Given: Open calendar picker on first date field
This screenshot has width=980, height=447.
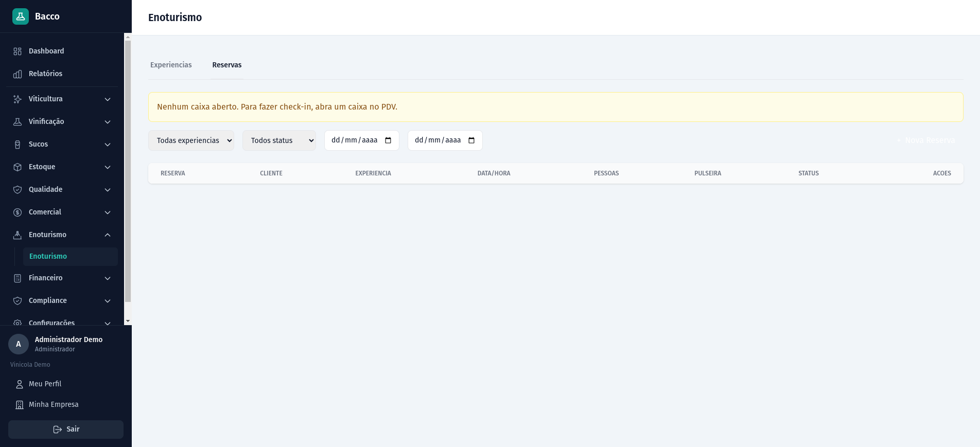Looking at the screenshot, I should (388, 140).
